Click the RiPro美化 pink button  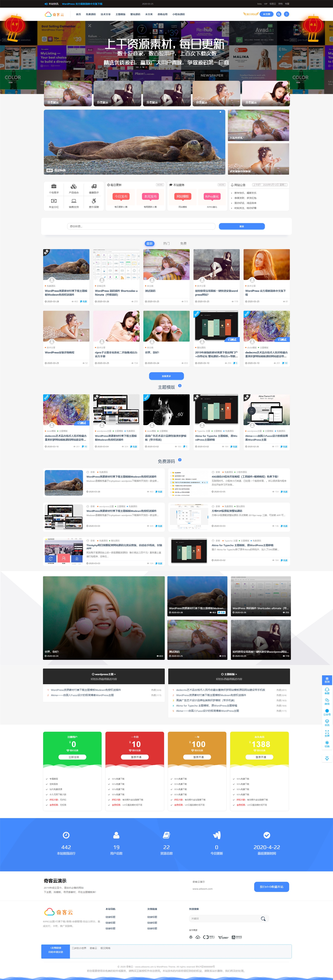212,196
